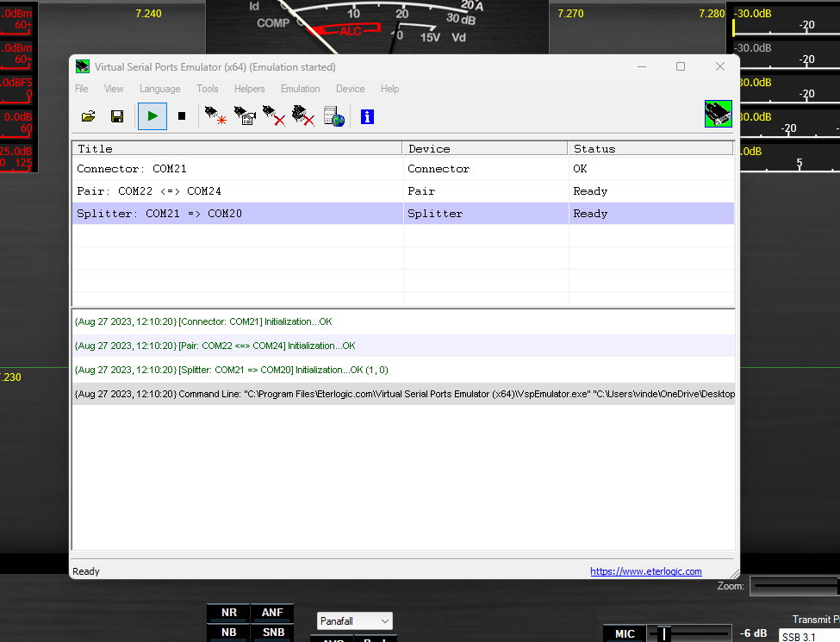840x642 pixels.
Task: Toggle NB noise blanker in the radio window
Action: coord(229,633)
